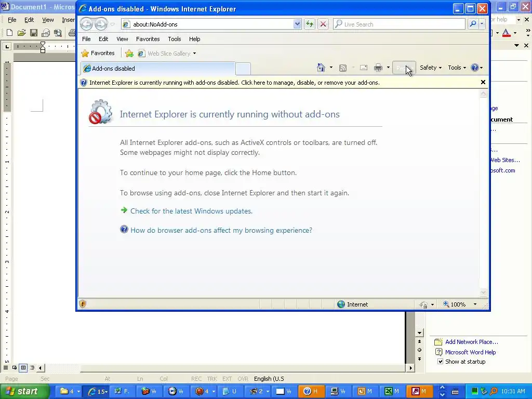Viewport: 532px width, 399px height.
Task: Click the security shield icon in IE status bar
Action: [83, 304]
